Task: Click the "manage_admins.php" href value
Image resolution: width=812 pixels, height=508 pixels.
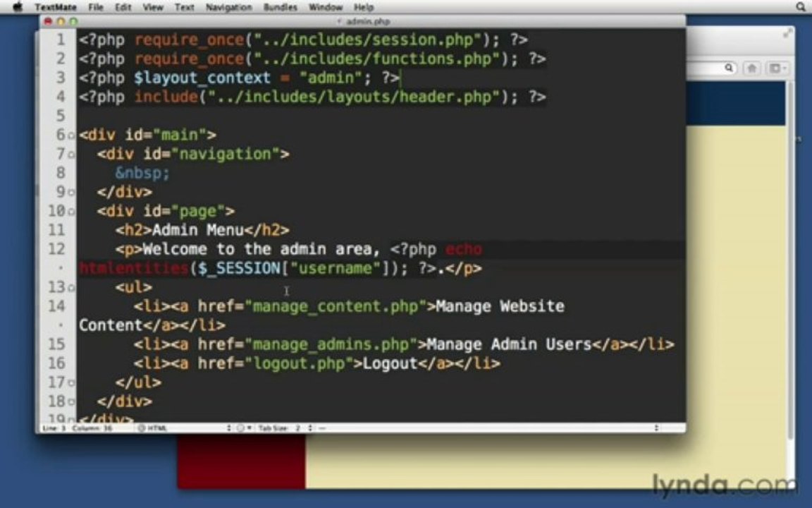Action: click(331, 345)
